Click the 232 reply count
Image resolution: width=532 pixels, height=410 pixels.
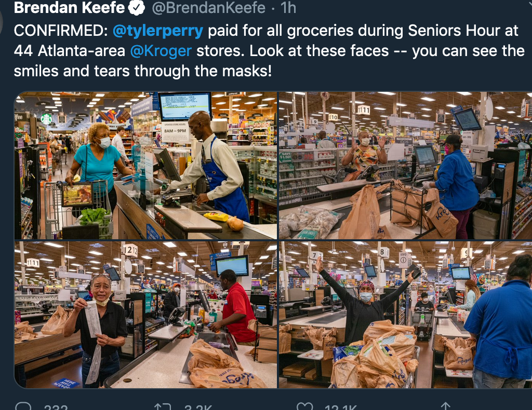[x=56, y=407]
